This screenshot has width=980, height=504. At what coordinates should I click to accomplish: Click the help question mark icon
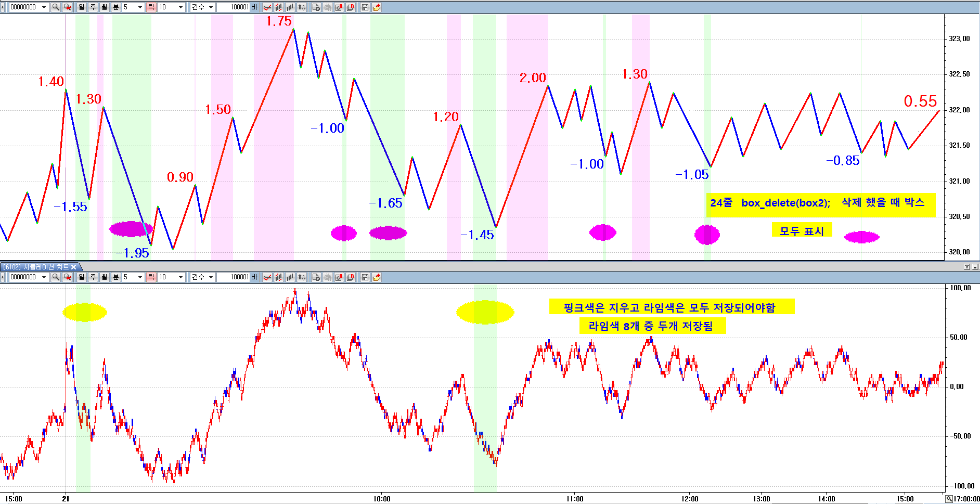(966, 267)
